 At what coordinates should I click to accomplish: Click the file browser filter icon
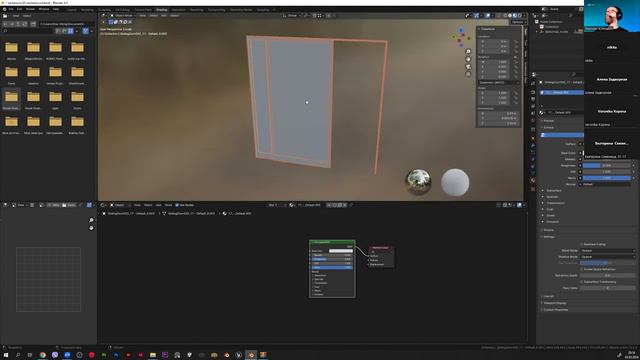pyautogui.click(x=85, y=31)
